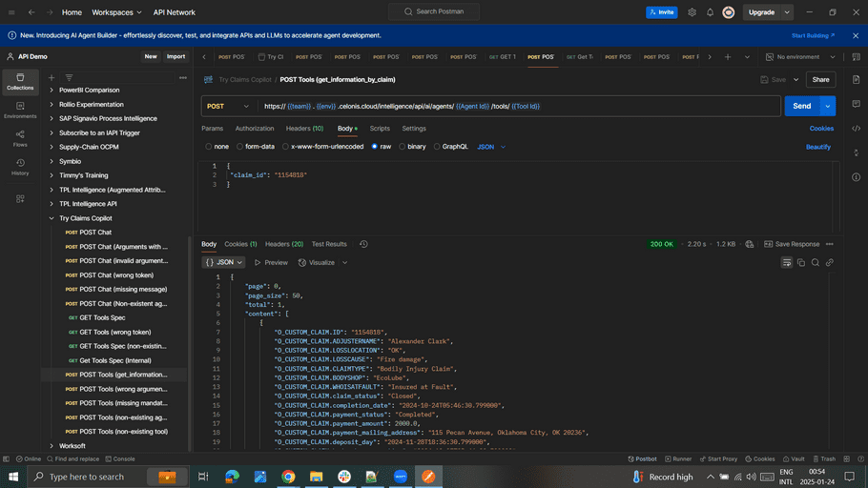The height and width of the screenshot is (488, 868).
Task: Open the Environments sidebar panel
Action: 20,110
